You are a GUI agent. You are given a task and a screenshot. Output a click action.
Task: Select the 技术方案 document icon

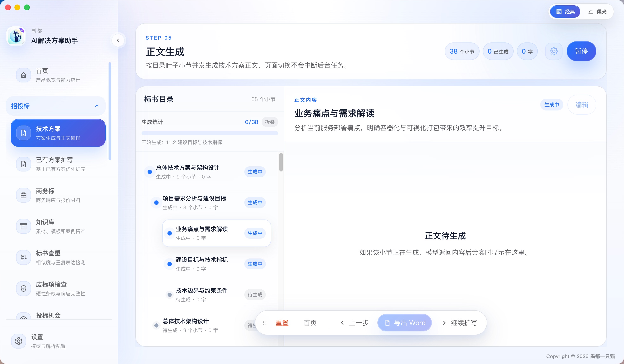(24, 133)
